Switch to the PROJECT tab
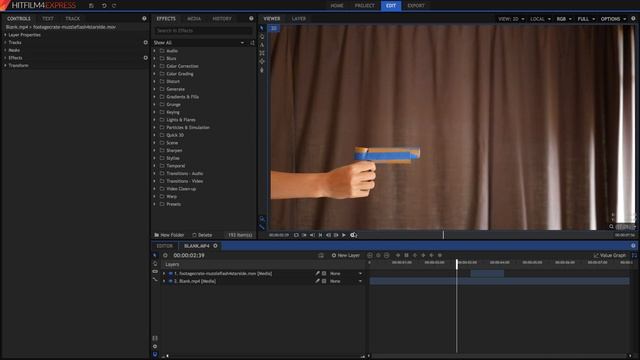 point(364,6)
